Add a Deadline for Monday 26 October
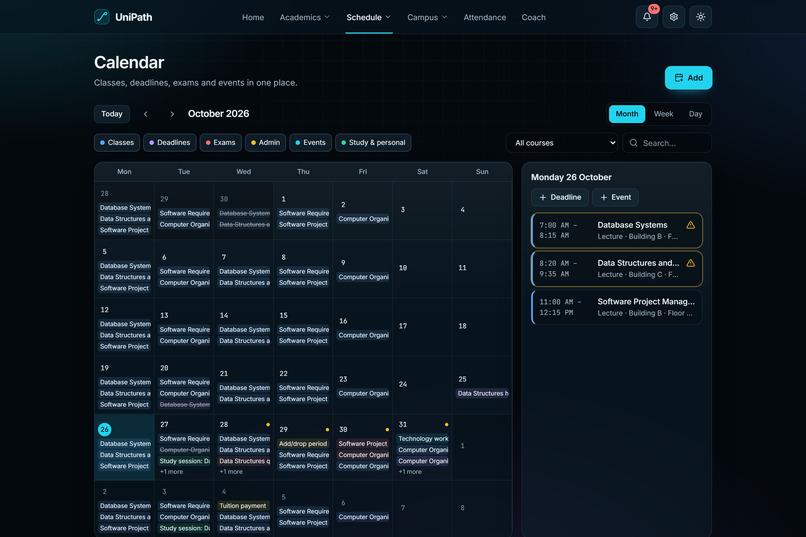 click(560, 197)
